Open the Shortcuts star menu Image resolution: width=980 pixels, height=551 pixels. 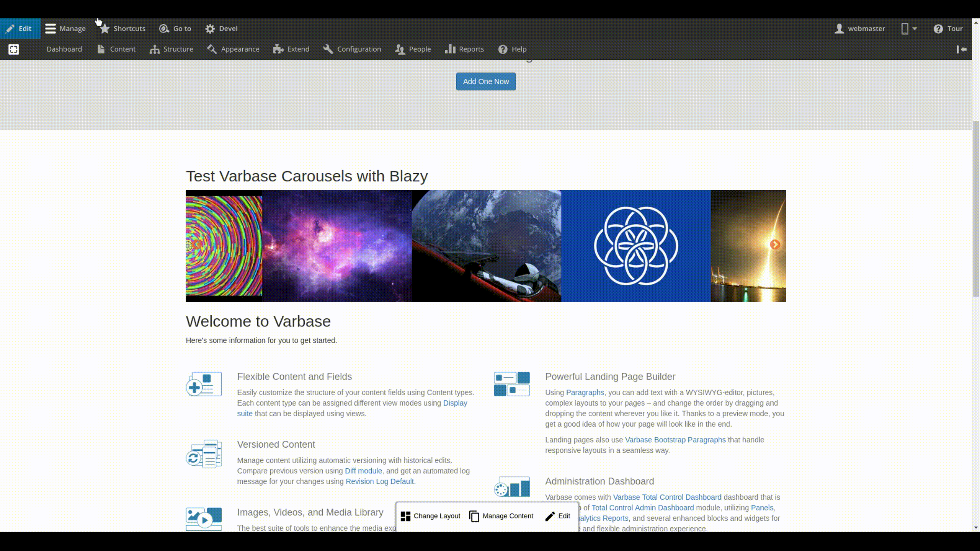(x=122, y=29)
